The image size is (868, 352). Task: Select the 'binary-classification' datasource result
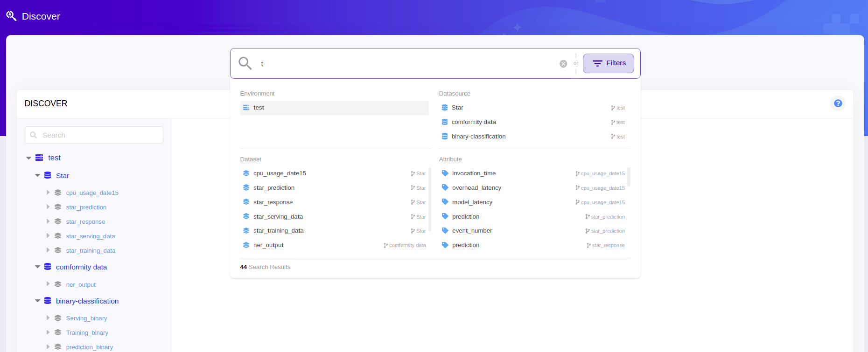point(534,137)
